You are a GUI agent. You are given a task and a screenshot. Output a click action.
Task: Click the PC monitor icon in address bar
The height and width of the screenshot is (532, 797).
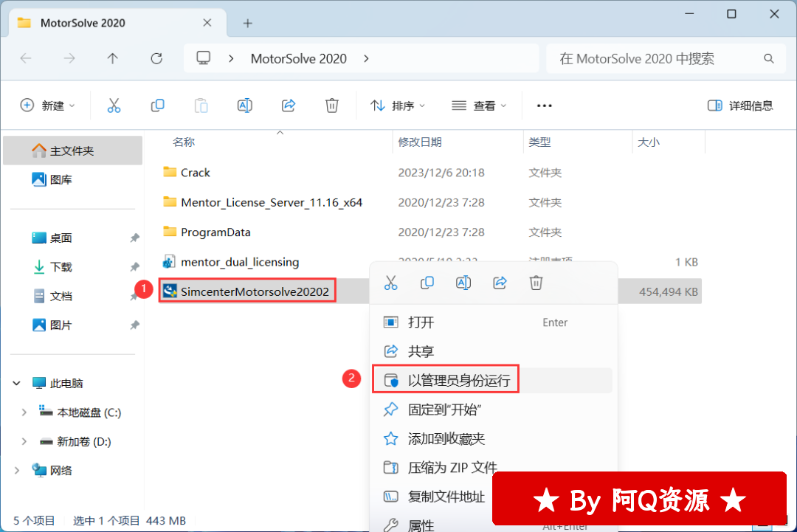(204, 58)
